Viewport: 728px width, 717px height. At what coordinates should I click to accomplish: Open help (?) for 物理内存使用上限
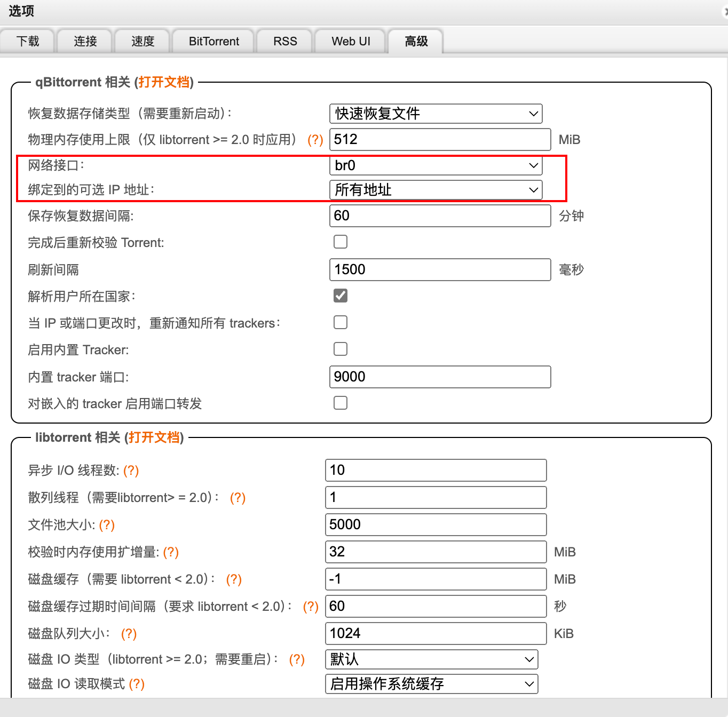[315, 140]
